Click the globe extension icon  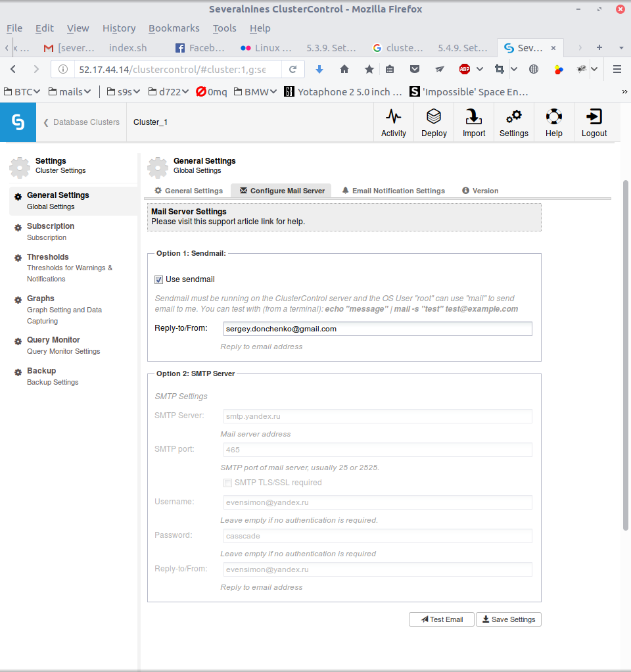coord(534,69)
